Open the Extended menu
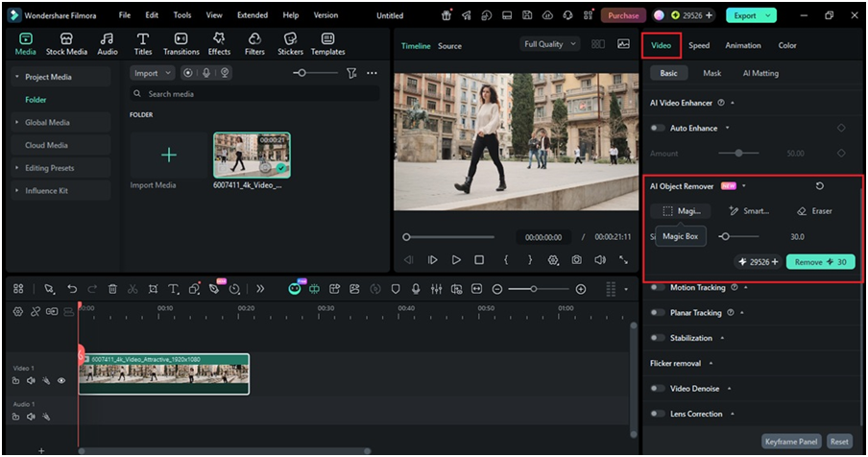868x457 pixels. pos(253,15)
